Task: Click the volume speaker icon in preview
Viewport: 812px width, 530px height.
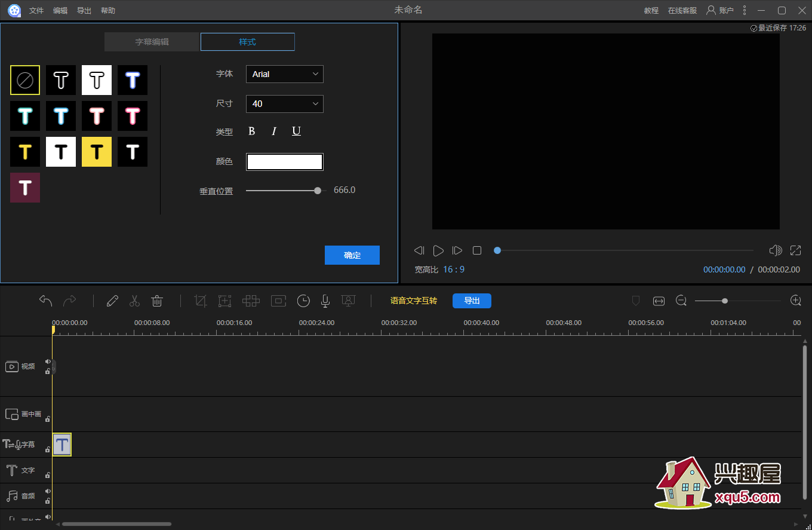Action: pyautogui.click(x=776, y=250)
